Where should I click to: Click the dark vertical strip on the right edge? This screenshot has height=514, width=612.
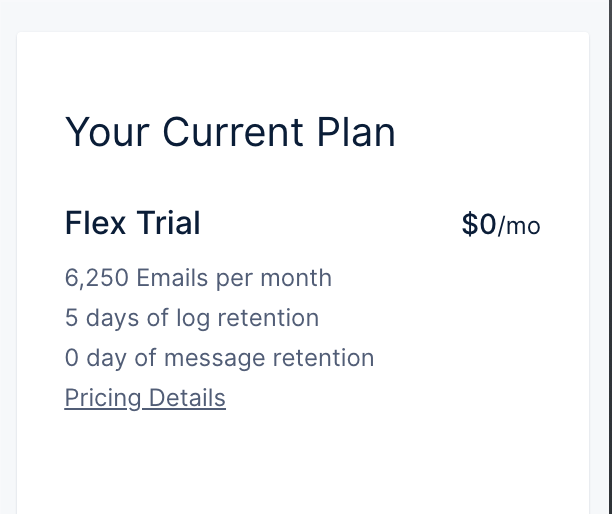610,257
